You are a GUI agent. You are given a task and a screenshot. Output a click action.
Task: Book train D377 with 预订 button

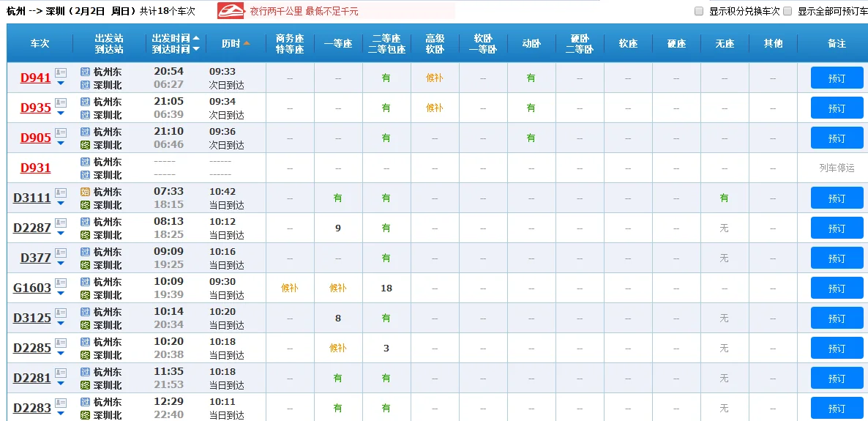point(837,258)
